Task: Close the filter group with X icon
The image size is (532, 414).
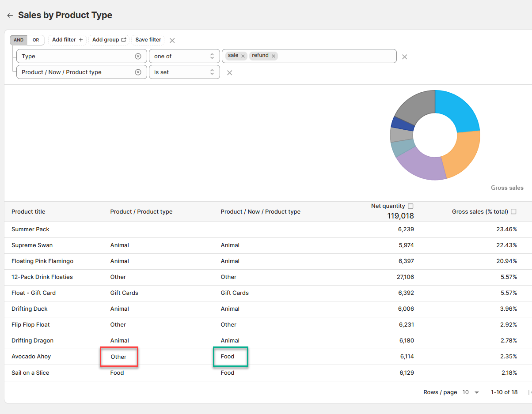Action: pos(172,40)
